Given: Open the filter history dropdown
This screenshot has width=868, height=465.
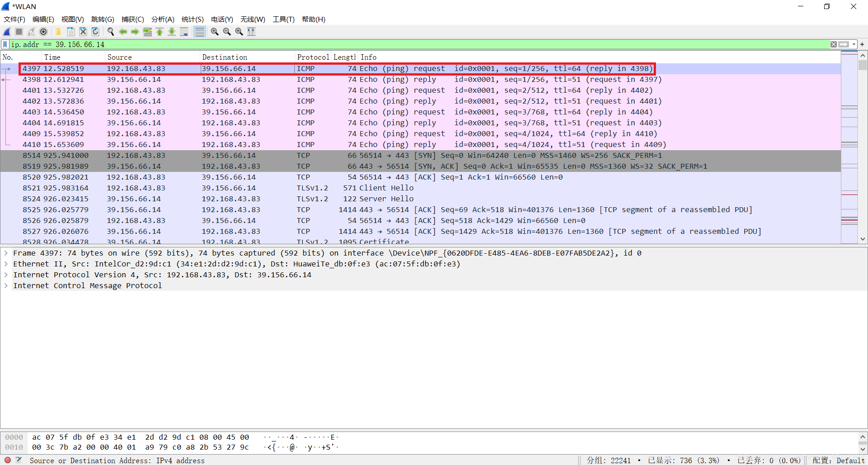Looking at the screenshot, I should (854, 44).
